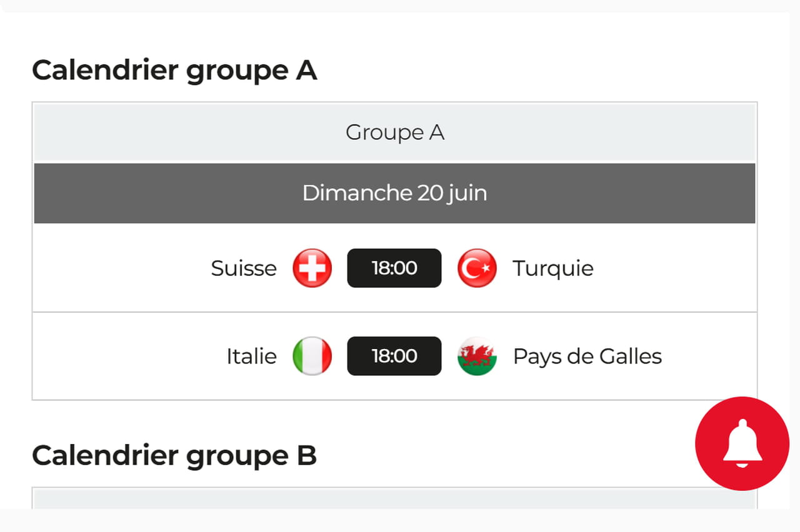Click the Italy flag icon
The image size is (800, 532).
coord(312,356)
